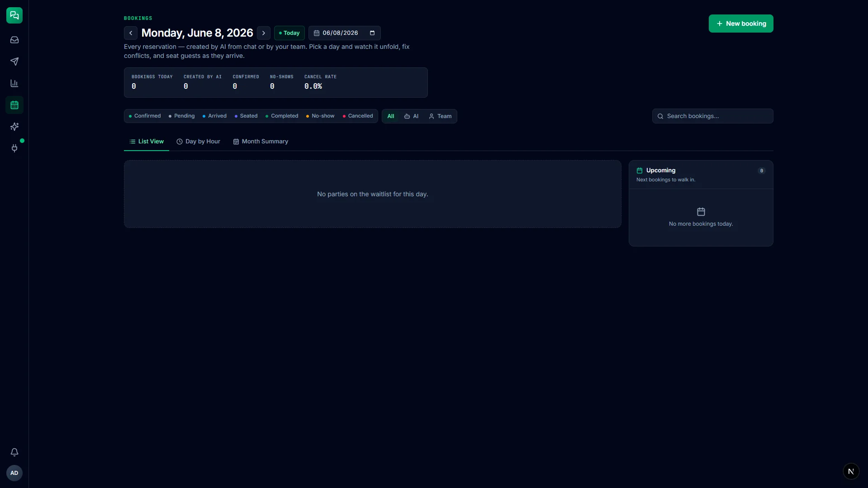Toggle the Seated status filter
868x488 pixels.
tap(246, 116)
